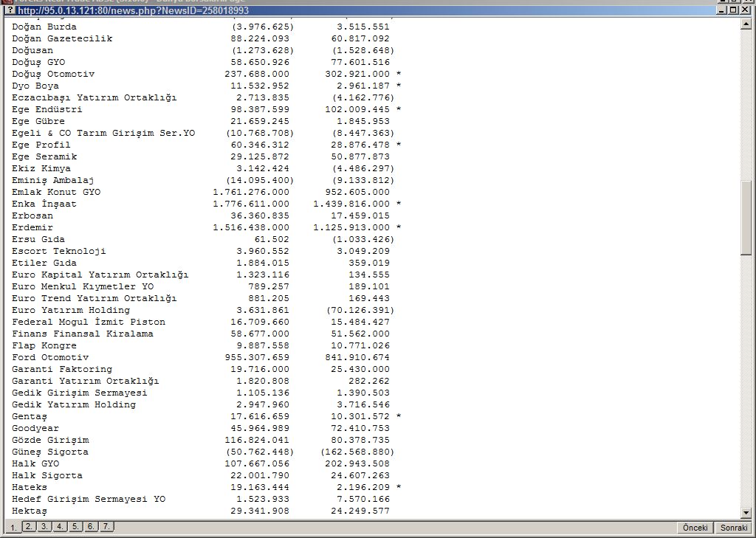756x538 pixels.
Task: Click the Hateks row name
Action: 30,487
